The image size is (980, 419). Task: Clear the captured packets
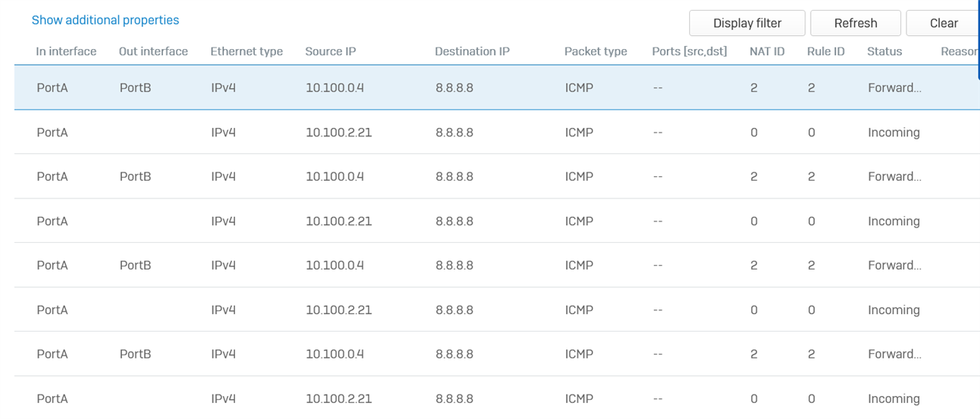point(943,23)
